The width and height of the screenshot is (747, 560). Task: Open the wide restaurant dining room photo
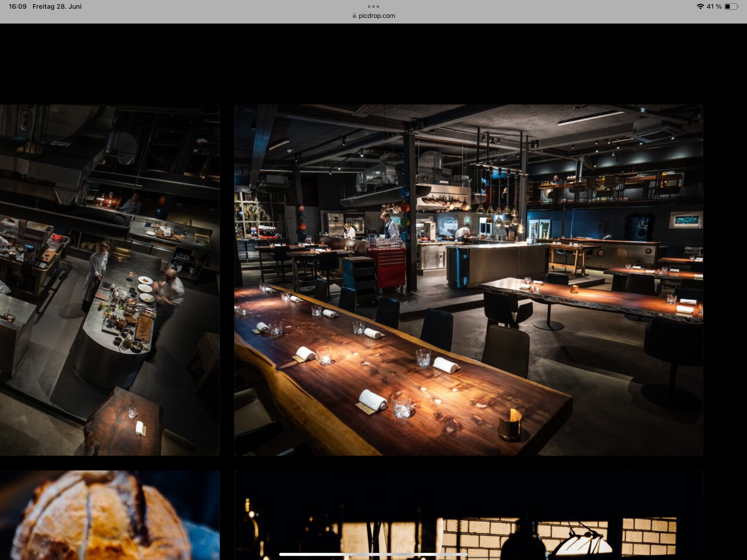click(469, 280)
